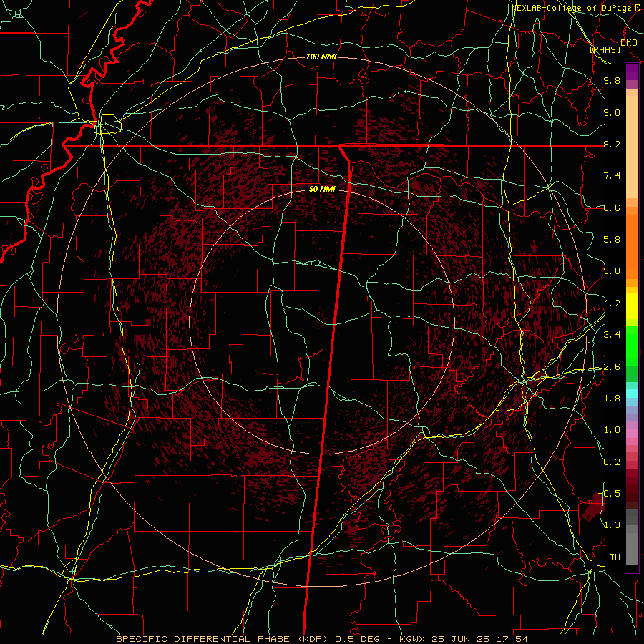Viewport: 644px width, 644px height.
Task: Click the 4.2 scale value
Action: point(612,303)
